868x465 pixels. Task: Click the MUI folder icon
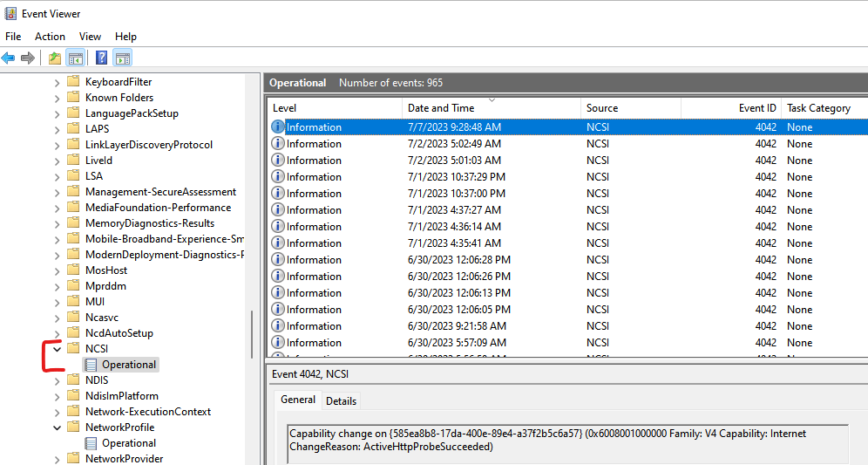point(73,302)
